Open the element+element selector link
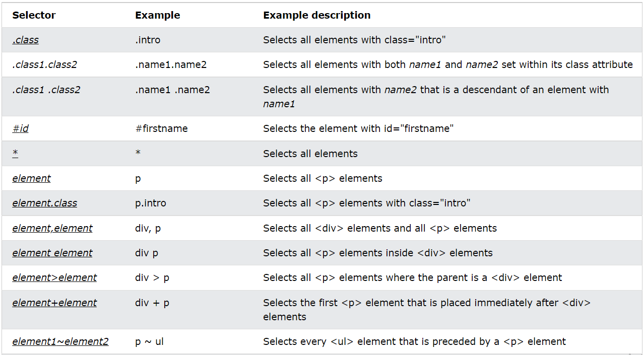Viewport: 644px width, 355px height. (x=54, y=303)
